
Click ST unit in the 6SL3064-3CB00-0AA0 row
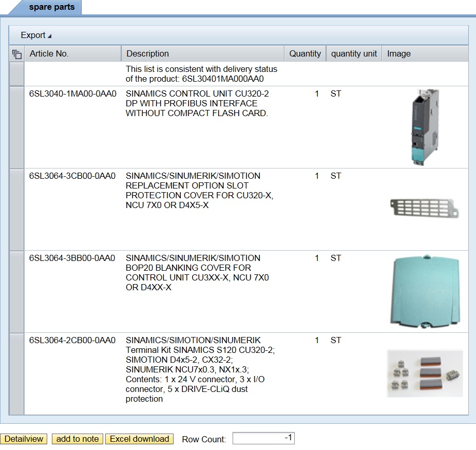[x=336, y=176]
